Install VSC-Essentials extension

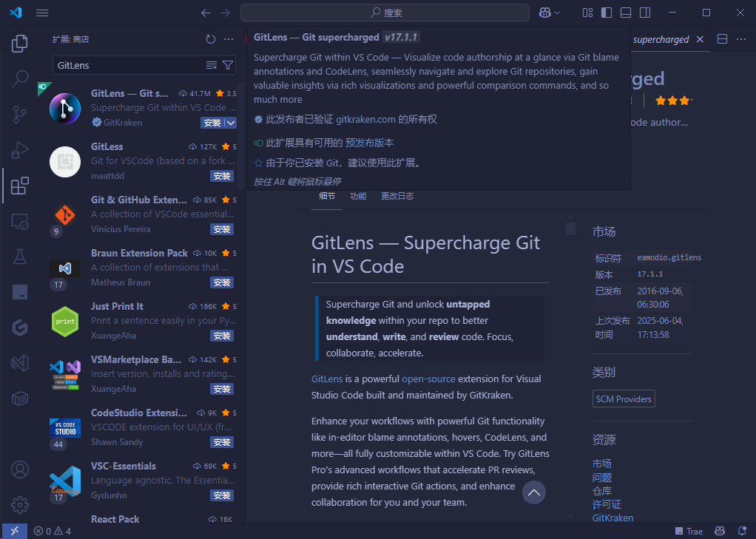pyautogui.click(x=222, y=495)
